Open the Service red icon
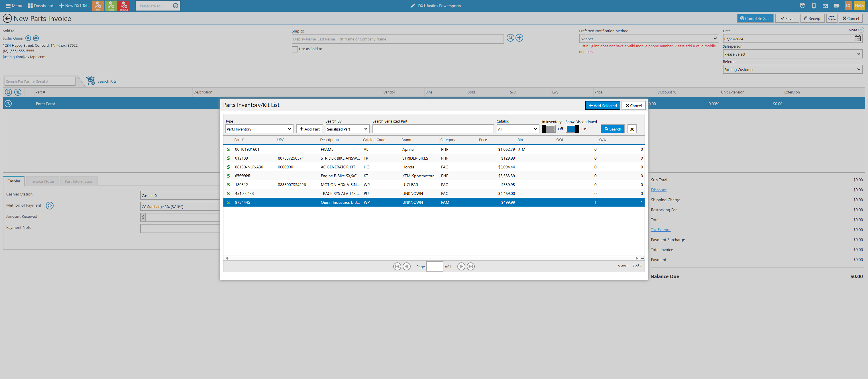Image resolution: width=868 pixels, height=379 pixels. click(124, 6)
